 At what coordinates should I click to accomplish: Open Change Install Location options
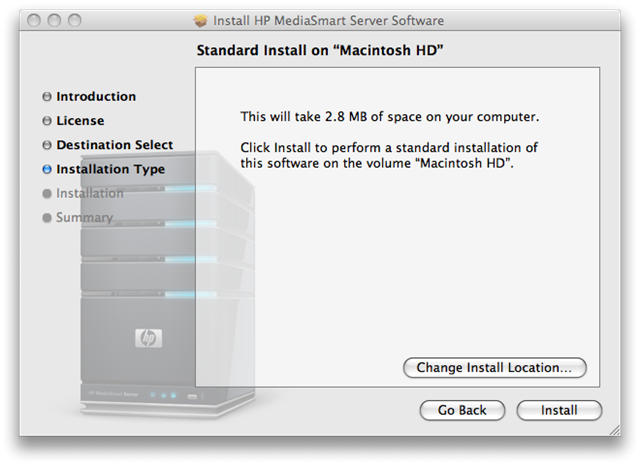tap(494, 368)
